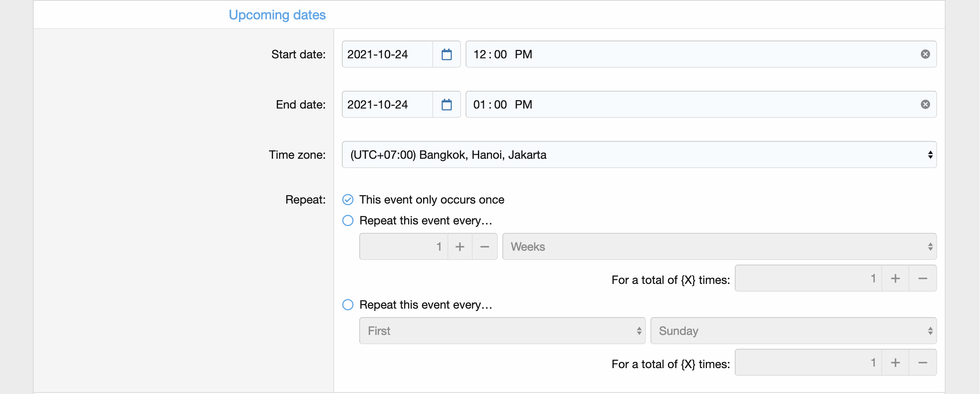Image resolution: width=980 pixels, height=394 pixels.
Task: Click the 'Repeat:' label
Action: coord(306,200)
